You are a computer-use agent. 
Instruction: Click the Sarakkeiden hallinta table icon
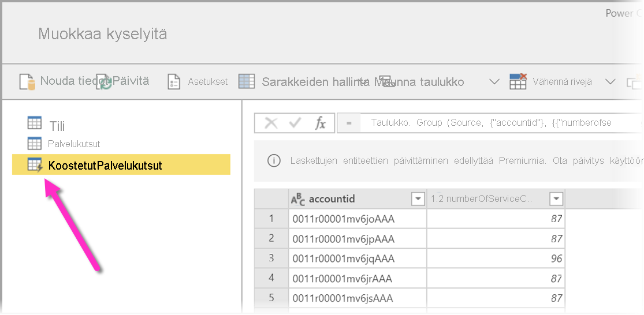coord(247,81)
